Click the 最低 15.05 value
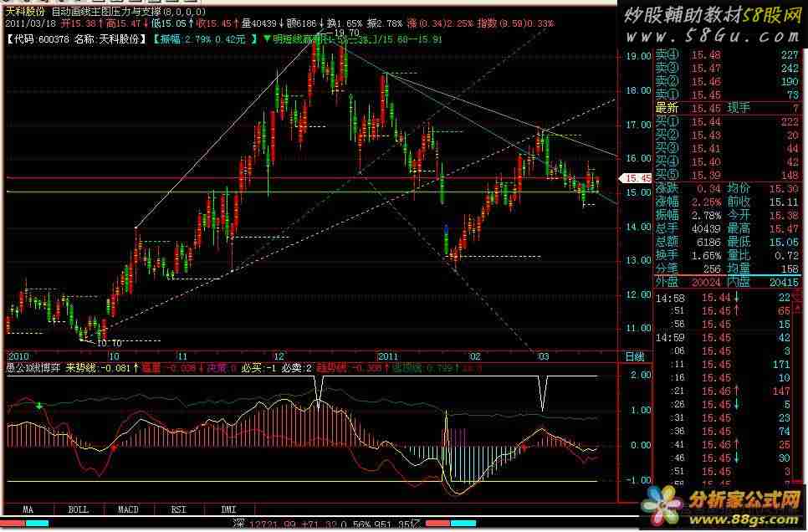This screenshot has height=532, width=808. (x=784, y=243)
